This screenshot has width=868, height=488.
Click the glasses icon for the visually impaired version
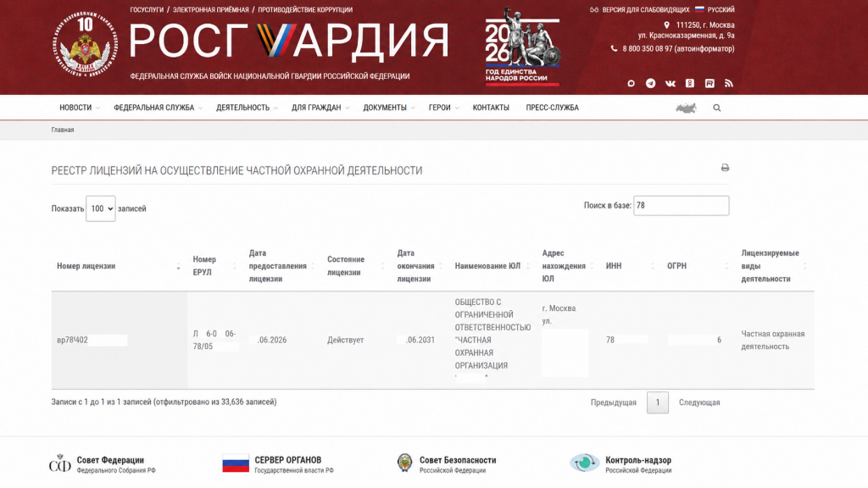pyautogui.click(x=594, y=10)
